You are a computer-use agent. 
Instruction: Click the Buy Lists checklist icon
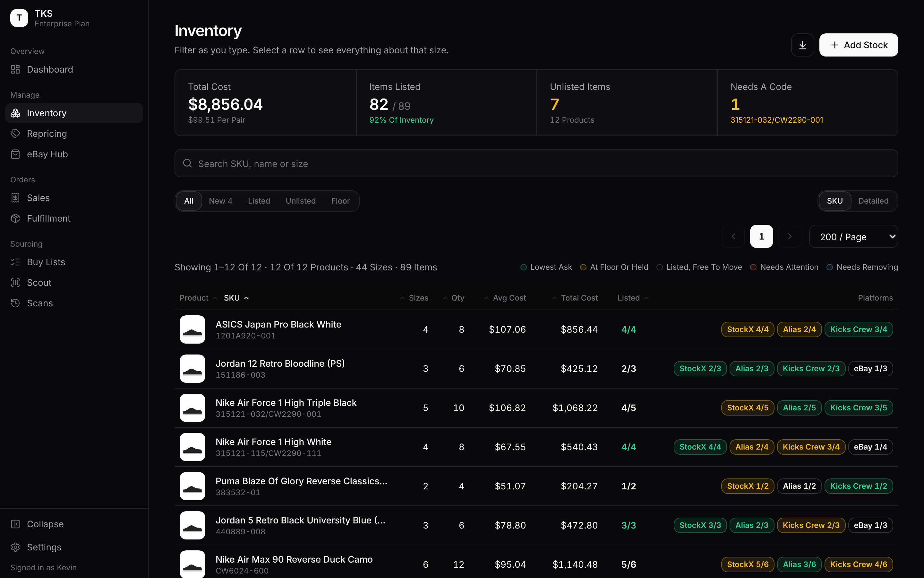click(15, 262)
